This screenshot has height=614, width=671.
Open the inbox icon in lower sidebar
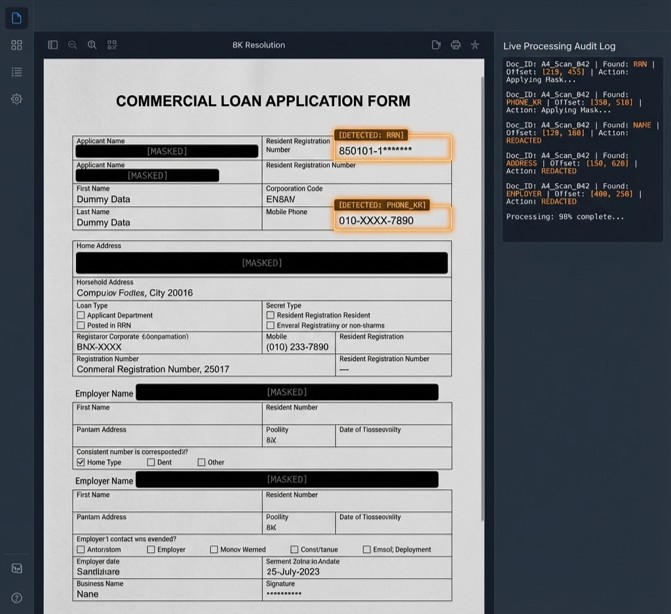(16, 568)
